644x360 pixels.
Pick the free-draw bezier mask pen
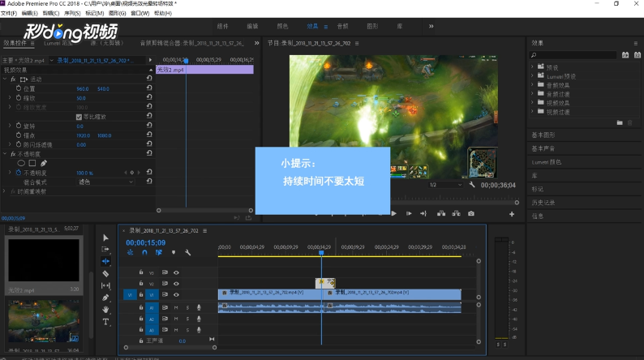44,163
